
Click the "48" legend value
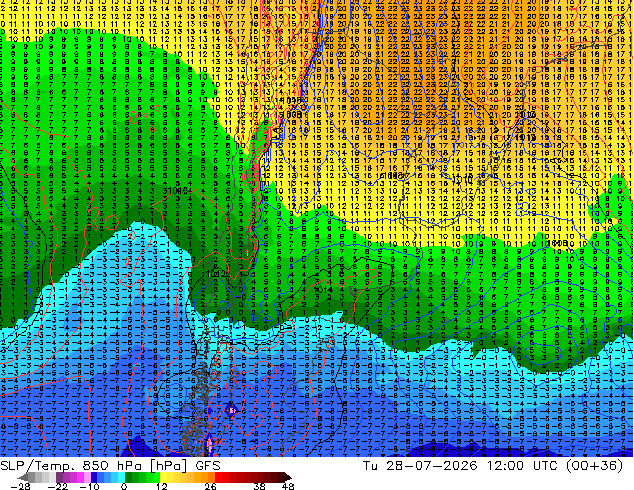coord(288,486)
